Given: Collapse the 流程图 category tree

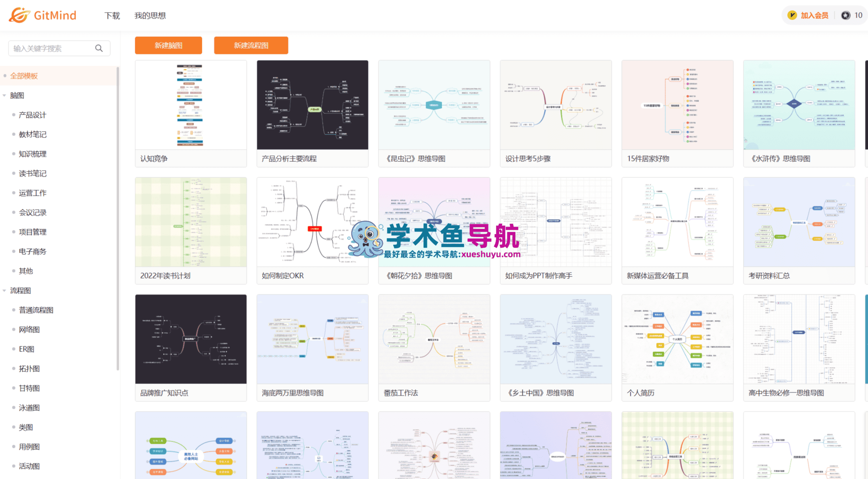Looking at the screenshot, I should click(x=4, y=290).
